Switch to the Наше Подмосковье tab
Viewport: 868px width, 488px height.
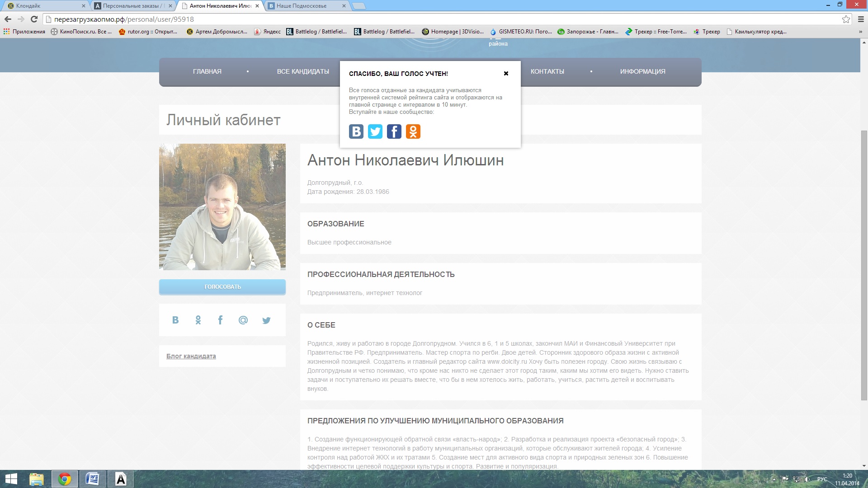[302, 6]
